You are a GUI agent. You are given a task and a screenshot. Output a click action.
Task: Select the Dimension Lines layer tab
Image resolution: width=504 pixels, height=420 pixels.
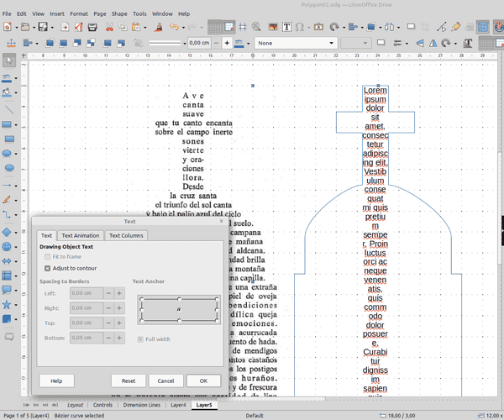(x=141, y=405)
